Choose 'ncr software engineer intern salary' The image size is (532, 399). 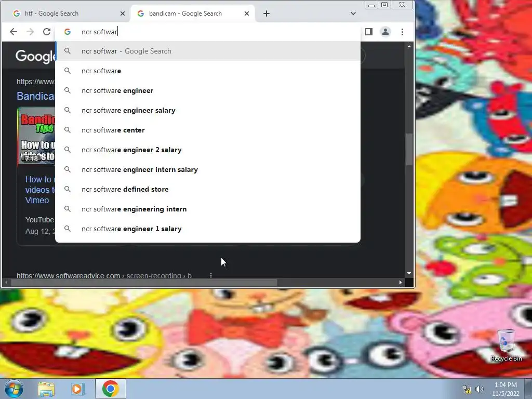[208, 169]
